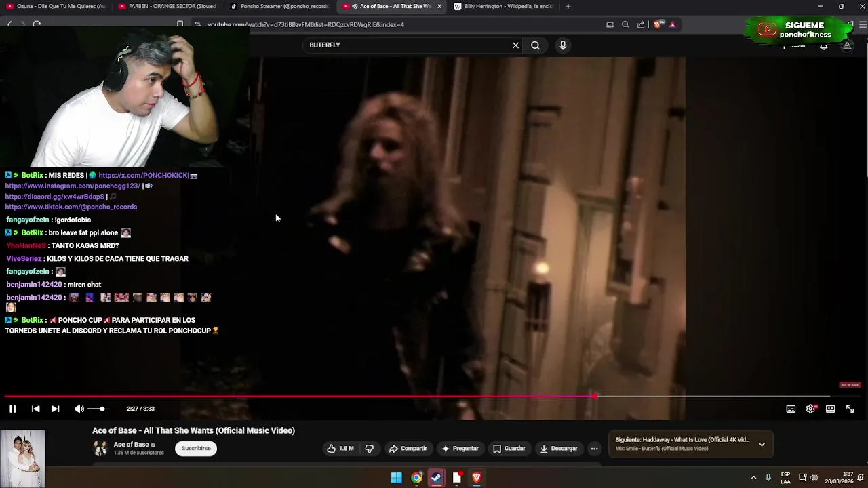
Task: Dislike the video with thumbs-down
Action: pos(370,448)
